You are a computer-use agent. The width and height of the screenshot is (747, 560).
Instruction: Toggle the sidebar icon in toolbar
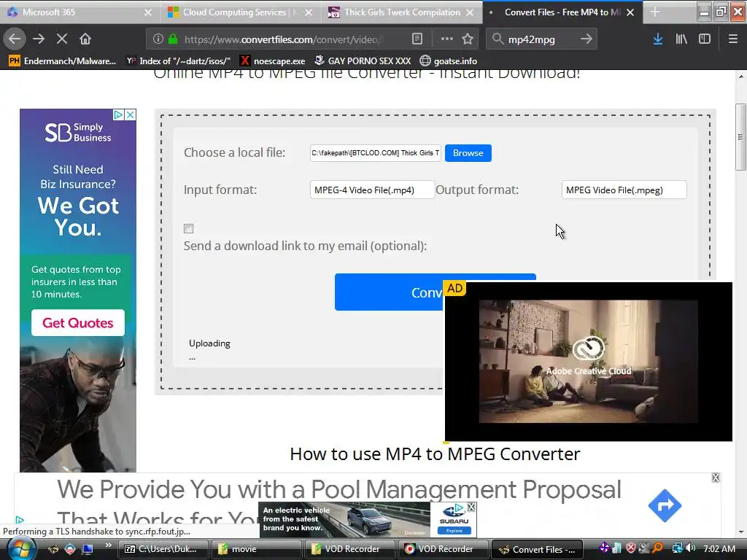click(x=705, y=39)
